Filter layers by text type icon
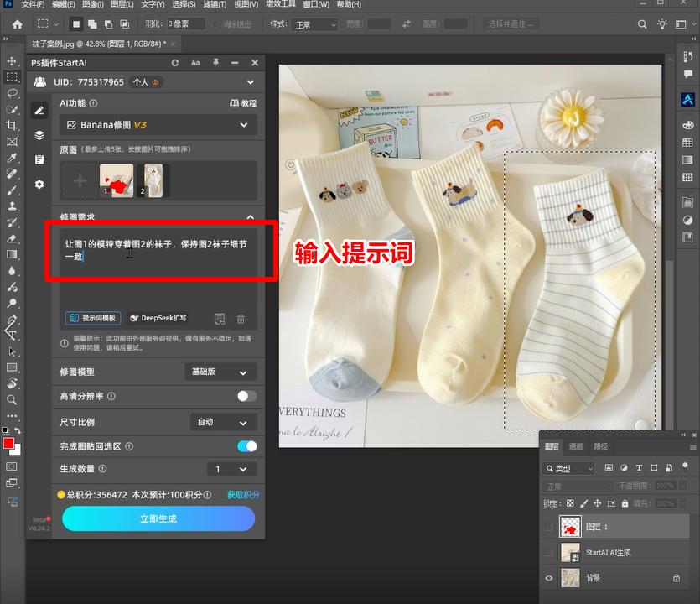Screen dimensions: 700x604 639,468
